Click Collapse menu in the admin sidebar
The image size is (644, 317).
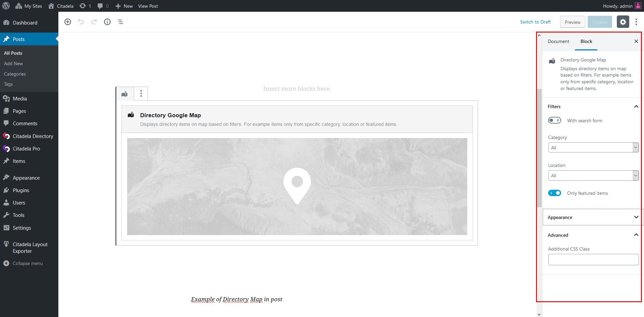28,264
